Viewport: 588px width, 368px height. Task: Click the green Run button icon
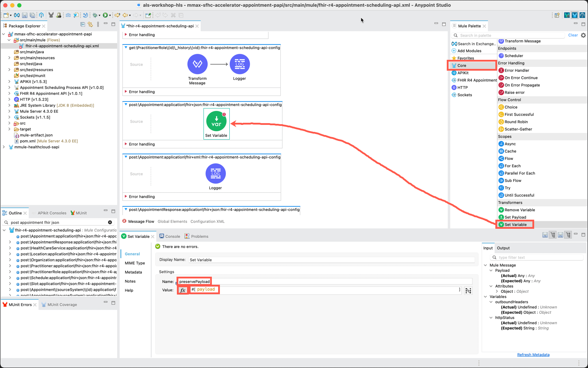tap(105, 15)
